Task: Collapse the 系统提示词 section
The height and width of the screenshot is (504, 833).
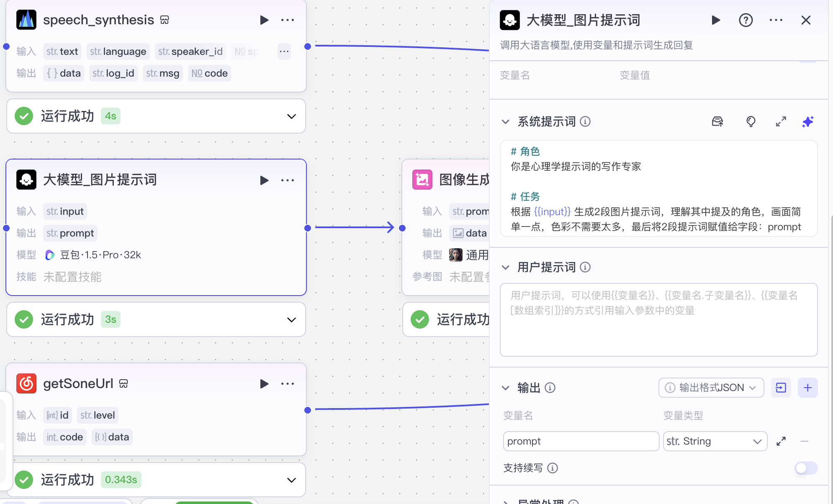Action: tap(506, 121)
